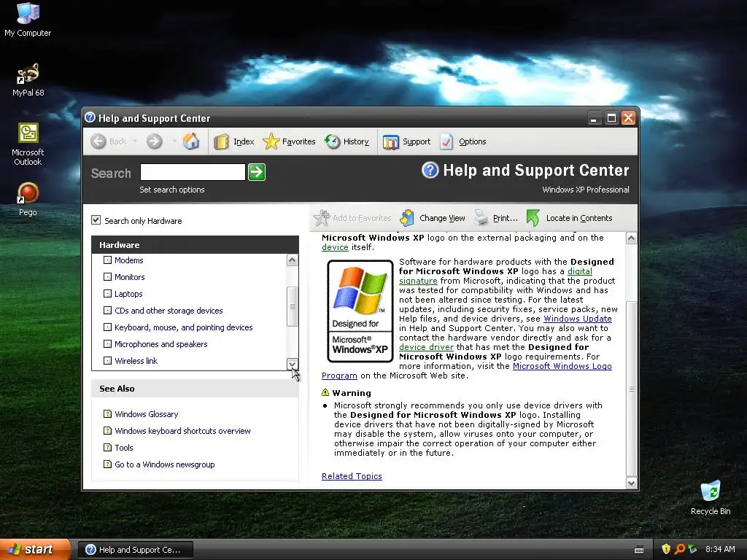747x560 pixels.
Task: Open the Favorites toolbar item label
Action: (x=298, y=141)
